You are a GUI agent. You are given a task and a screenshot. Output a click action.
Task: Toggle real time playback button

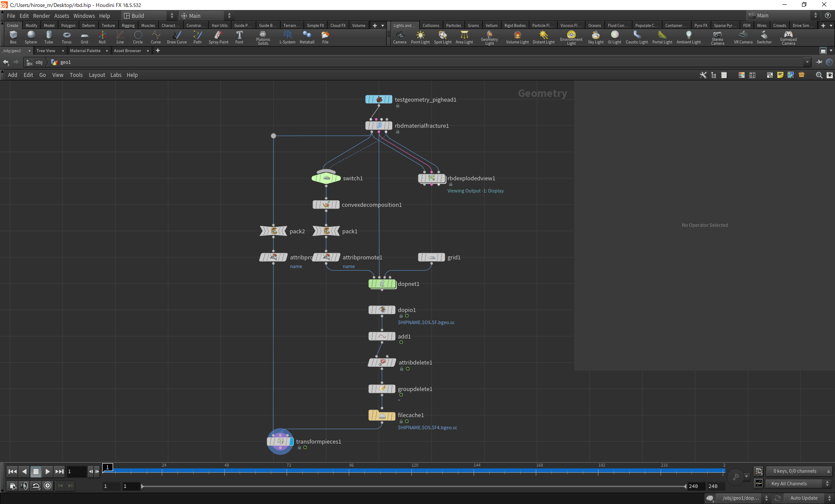(48, 486)
